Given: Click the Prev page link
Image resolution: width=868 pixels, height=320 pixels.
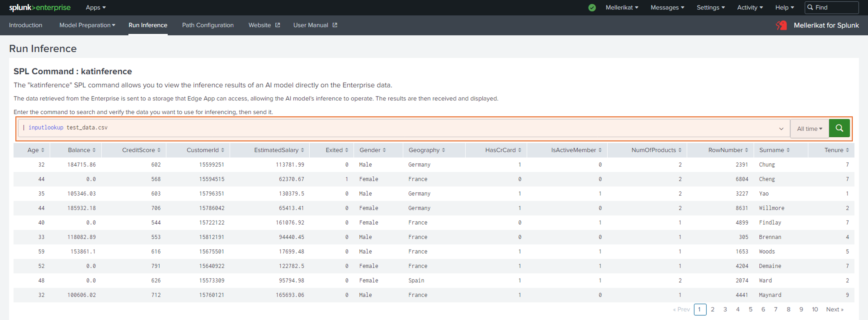Looking at the screenshot, I should pos(681,309).
